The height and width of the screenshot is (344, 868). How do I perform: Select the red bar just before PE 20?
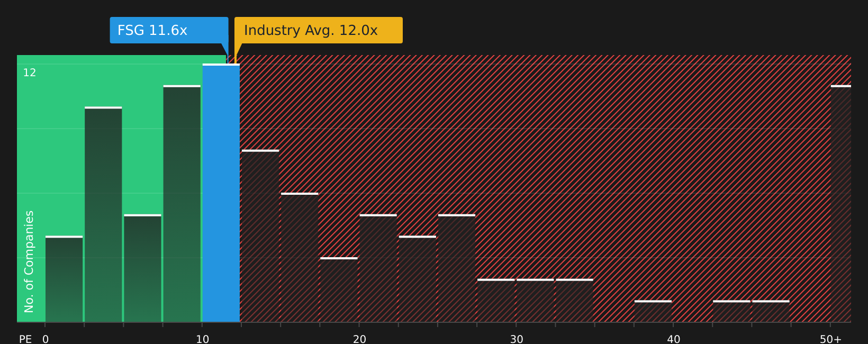coord(339,290)
